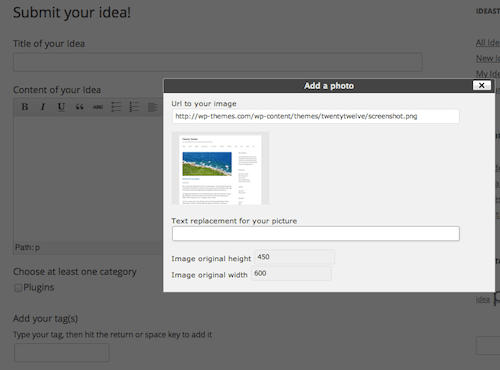
Task: Click the Text replacement for your picture field
Action: point(316,233)
